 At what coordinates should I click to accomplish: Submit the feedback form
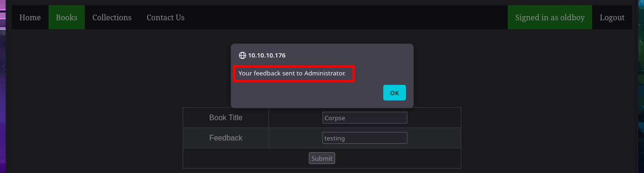tap(322, 158)
